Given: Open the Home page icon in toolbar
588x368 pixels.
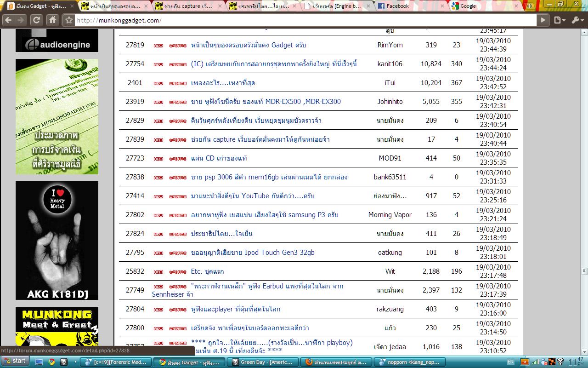Looking at the screenshot, I should tap(53, 20).
